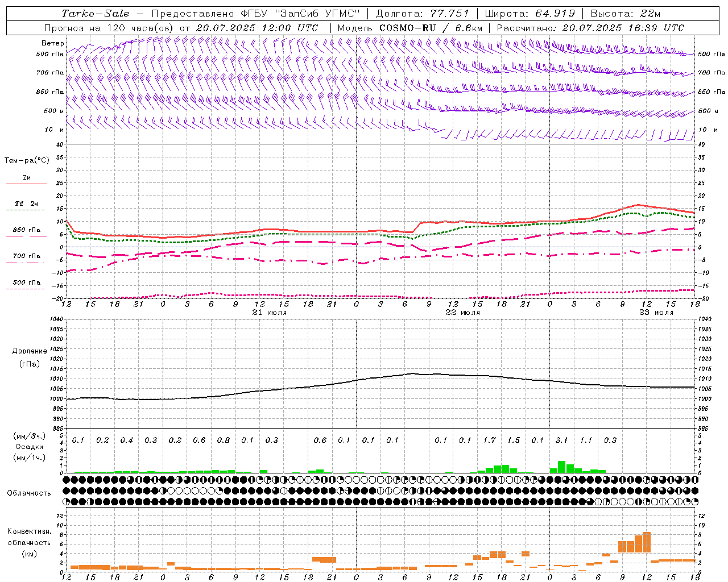
Task: Click the (мм/3ч.) unit label
Action: pyautogui.click(x=29, y=436)
